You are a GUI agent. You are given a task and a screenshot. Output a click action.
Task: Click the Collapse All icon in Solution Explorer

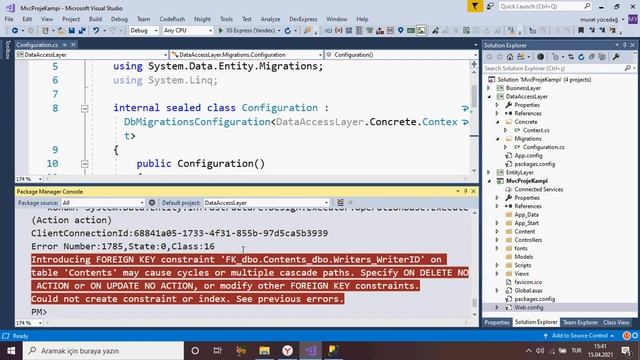592,57
